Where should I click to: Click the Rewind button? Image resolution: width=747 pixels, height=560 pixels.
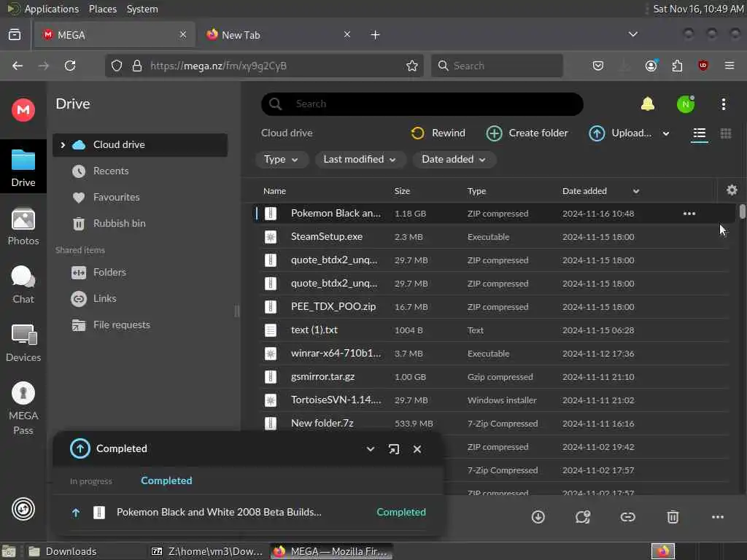click(438, 133)
